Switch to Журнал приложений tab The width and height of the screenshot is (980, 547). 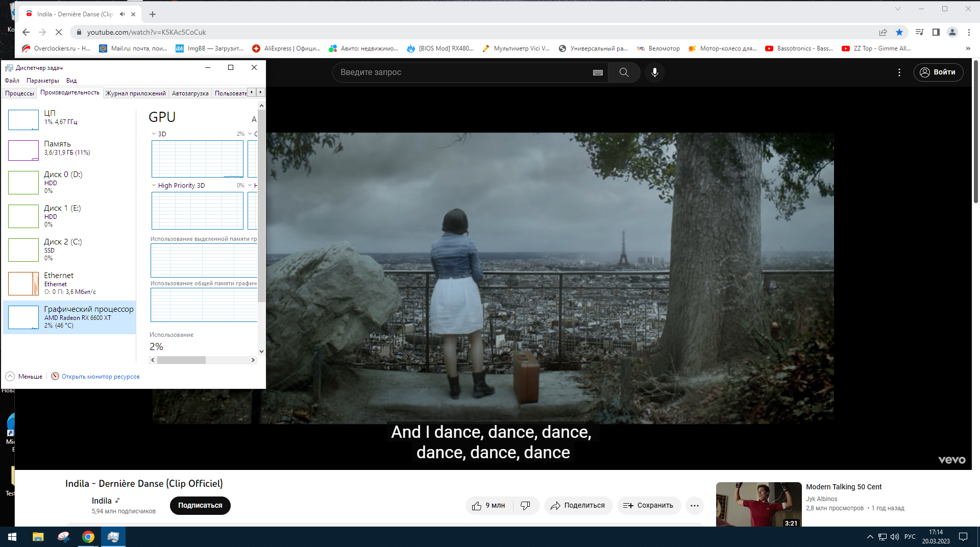[136, 93]
